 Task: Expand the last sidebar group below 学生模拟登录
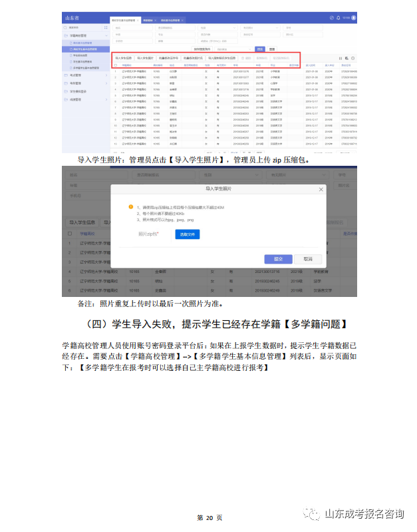tap(106, 100)
